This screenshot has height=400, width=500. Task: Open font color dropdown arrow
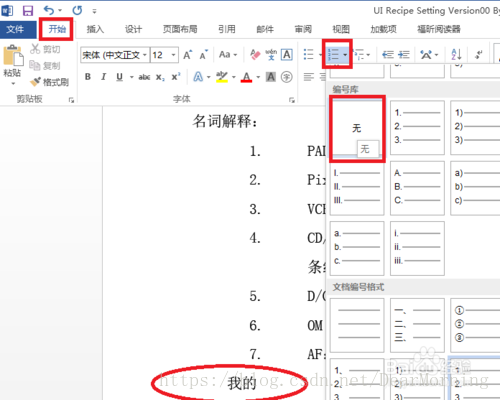[258, 77]
